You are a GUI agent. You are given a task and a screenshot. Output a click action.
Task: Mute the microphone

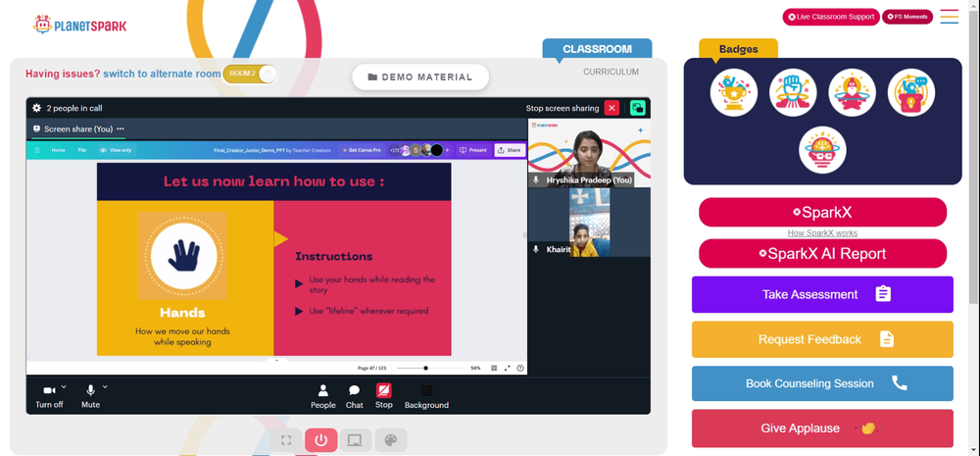(90, 396)
